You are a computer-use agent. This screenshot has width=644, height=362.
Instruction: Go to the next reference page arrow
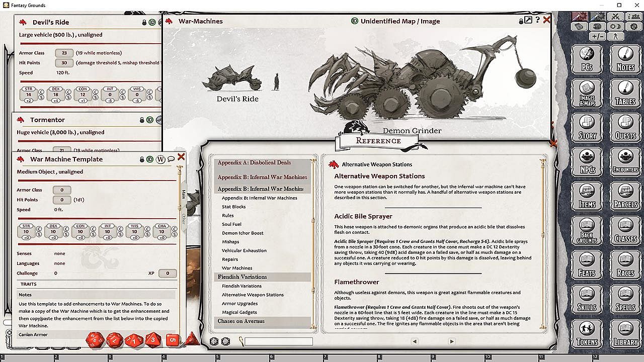tap(451, 341)
